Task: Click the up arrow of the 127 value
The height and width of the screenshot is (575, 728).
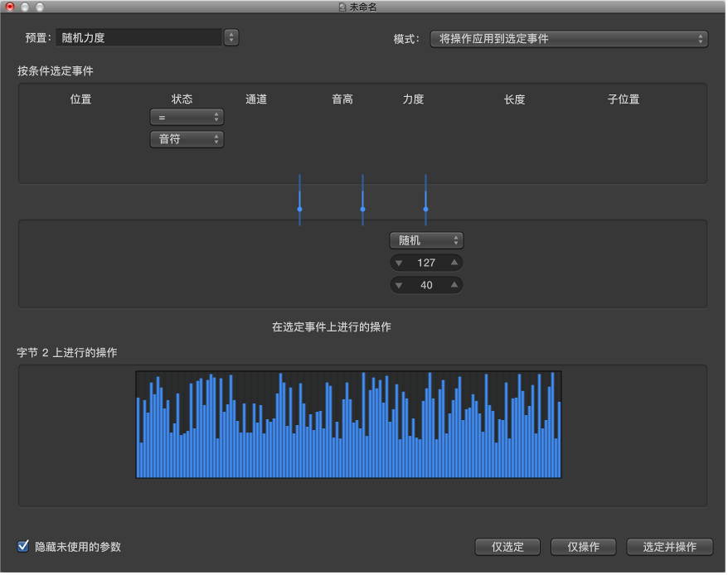Action: pos(454,263)
